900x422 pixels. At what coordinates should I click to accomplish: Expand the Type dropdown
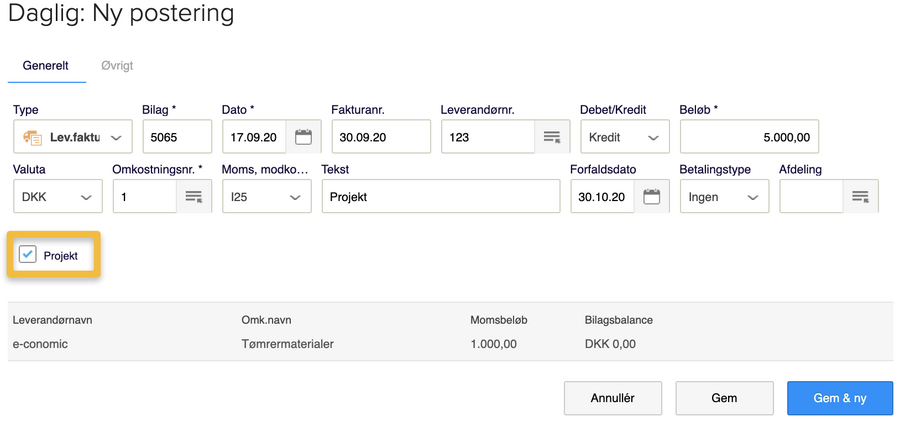116,137
